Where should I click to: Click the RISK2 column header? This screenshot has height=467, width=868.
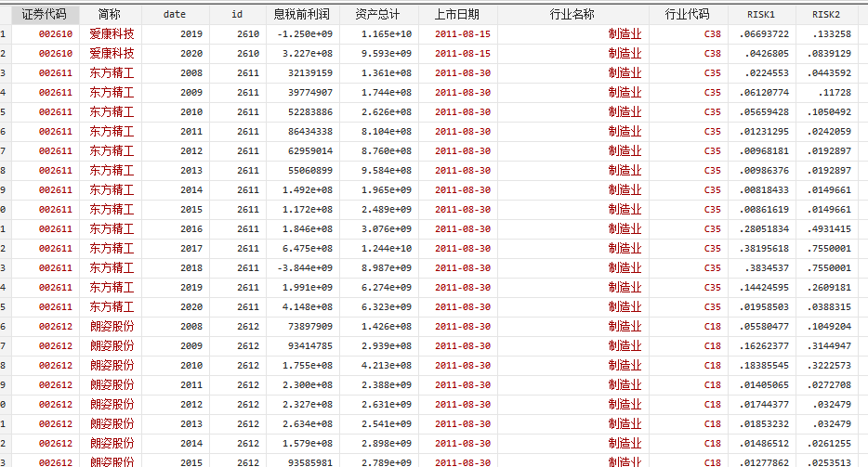click(x=825, y=14)
